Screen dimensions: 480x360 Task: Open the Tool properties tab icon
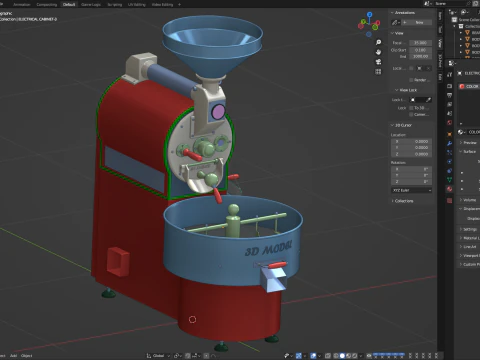[449, 74]
